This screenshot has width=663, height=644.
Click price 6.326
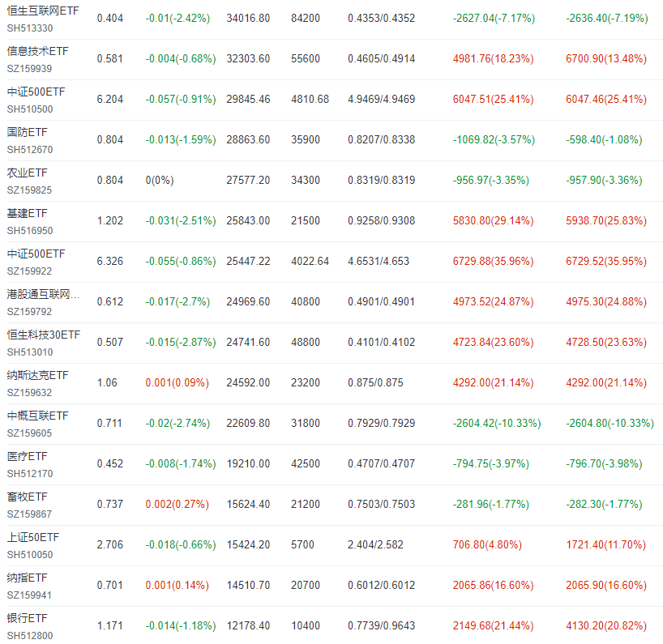pyautogui.click(x=110, y=262)
